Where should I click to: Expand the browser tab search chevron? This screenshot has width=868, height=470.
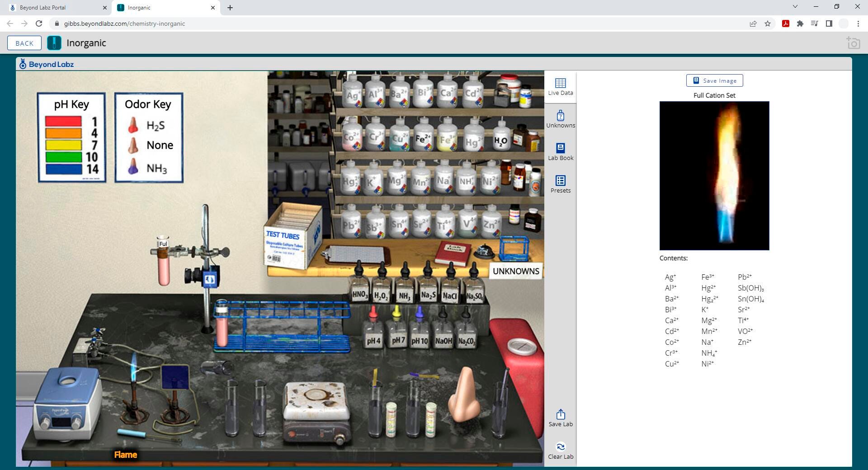795,7
